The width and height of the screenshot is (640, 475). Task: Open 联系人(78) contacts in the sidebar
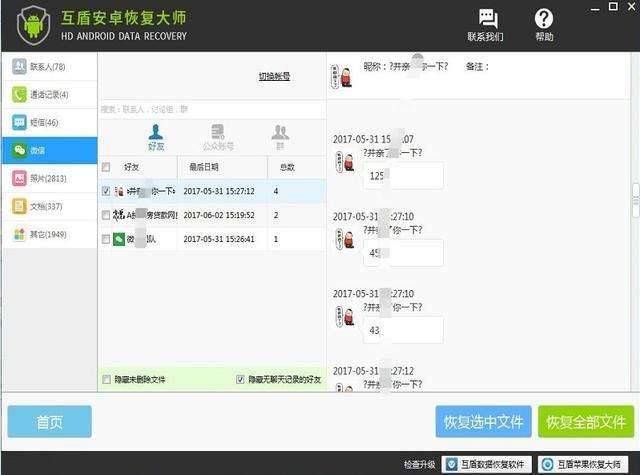pyautogui.click(x=49, y=67)
